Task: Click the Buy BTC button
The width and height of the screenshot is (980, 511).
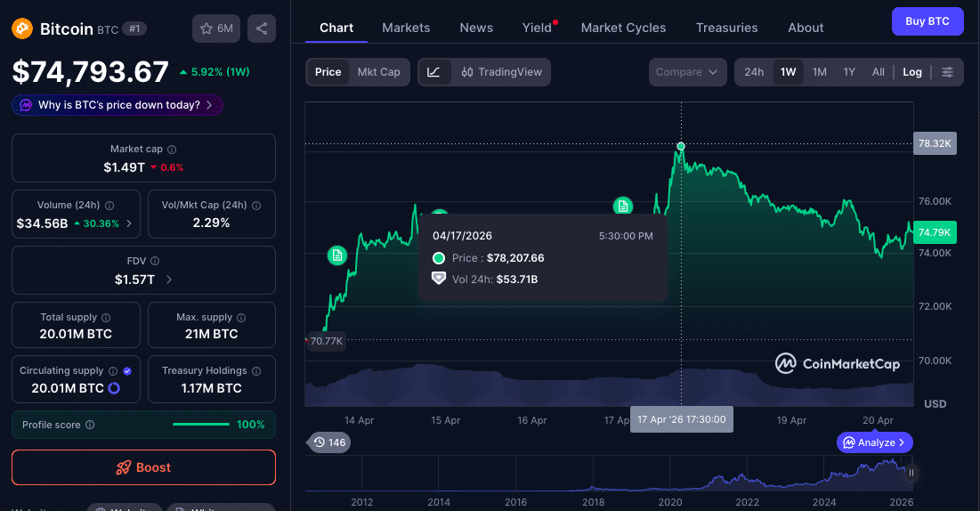Action: [927, 21]
